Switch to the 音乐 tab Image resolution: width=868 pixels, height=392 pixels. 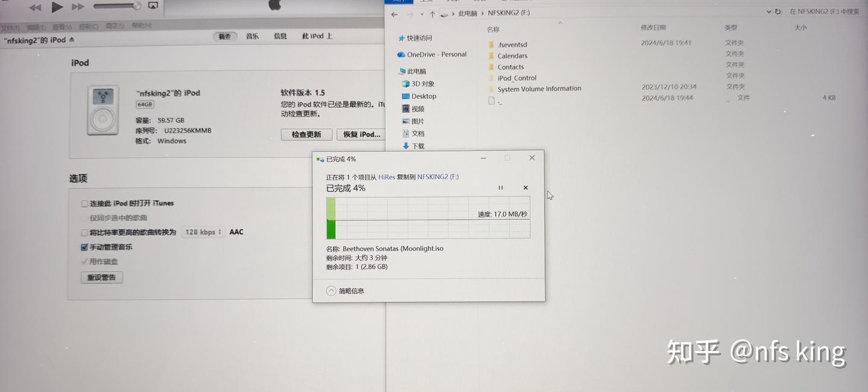(252, 36)
